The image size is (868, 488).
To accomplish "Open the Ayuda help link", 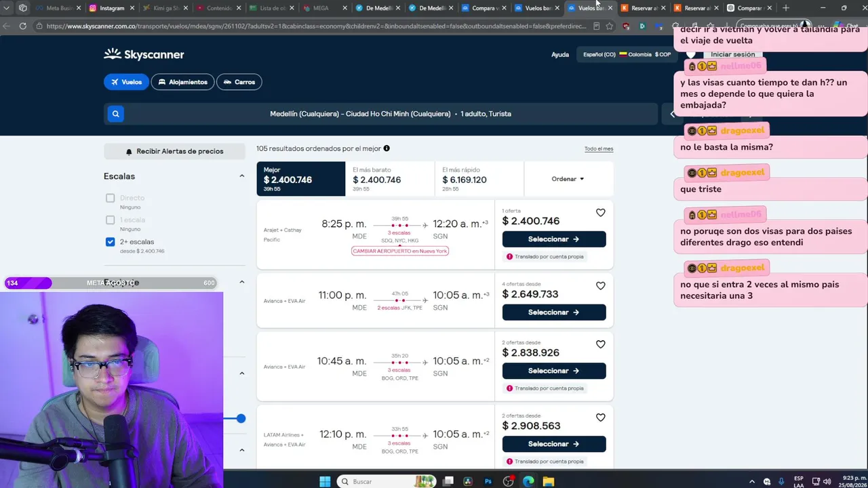I will pyautogui.click(x=560, y=55).
